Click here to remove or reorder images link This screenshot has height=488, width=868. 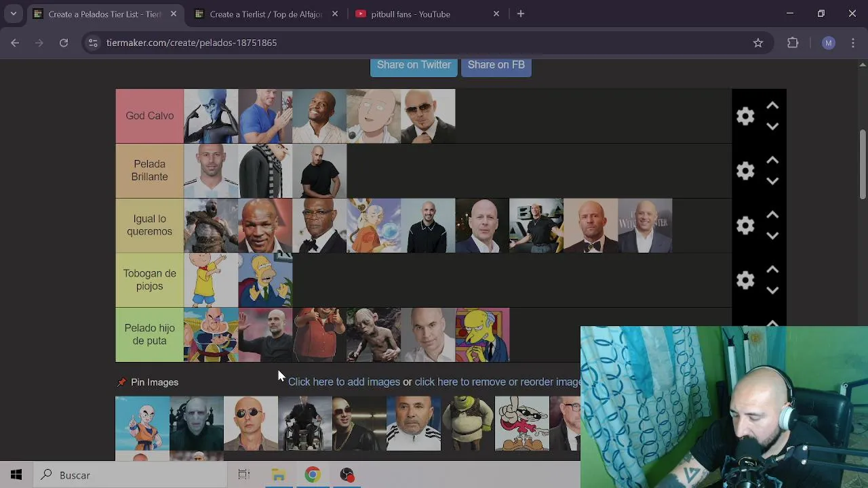498,382
